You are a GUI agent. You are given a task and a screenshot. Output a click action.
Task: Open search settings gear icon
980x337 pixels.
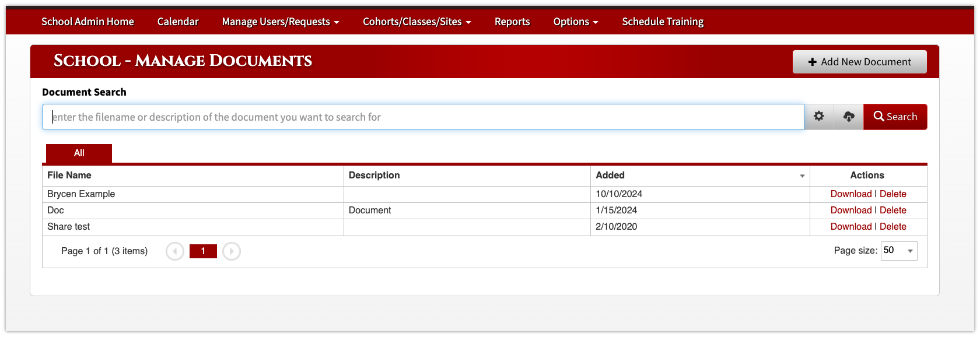819,117
